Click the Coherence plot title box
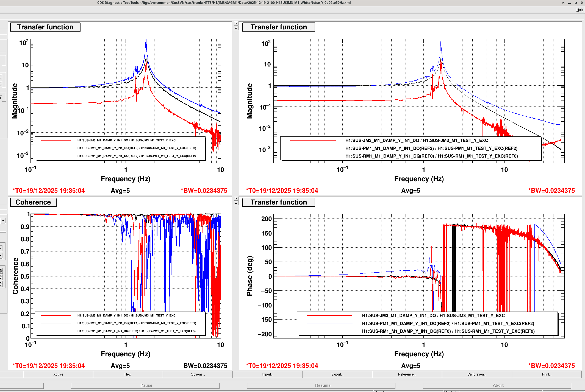Image resolution: width=585 pixels, height=392 pixels. coord(33,202)
